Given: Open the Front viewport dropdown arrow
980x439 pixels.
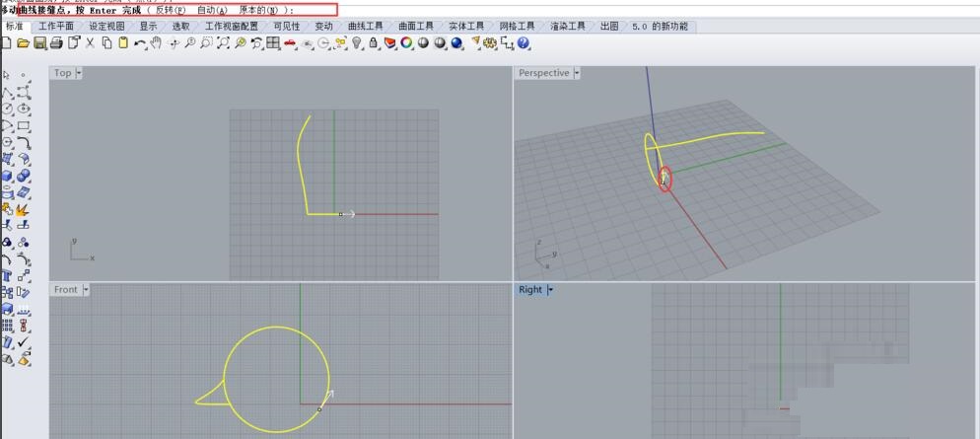Looking at the screenshot, I should coord(86,289).
